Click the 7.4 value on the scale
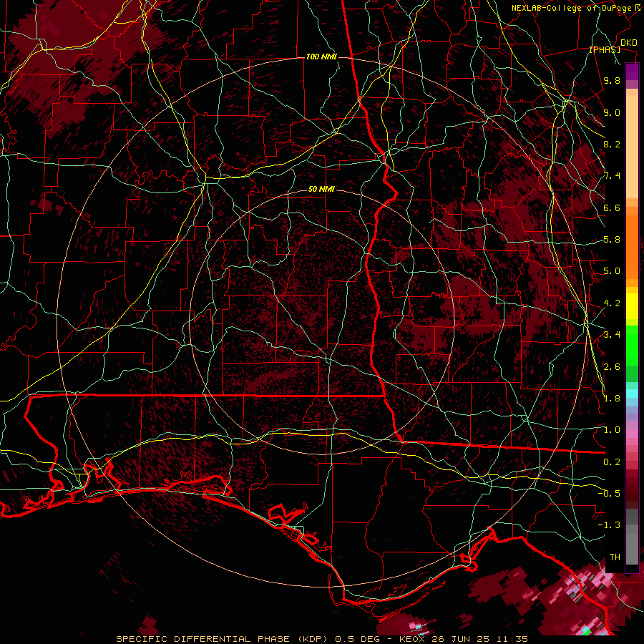Viewport: 644px width, 644px height. (612, 176)
